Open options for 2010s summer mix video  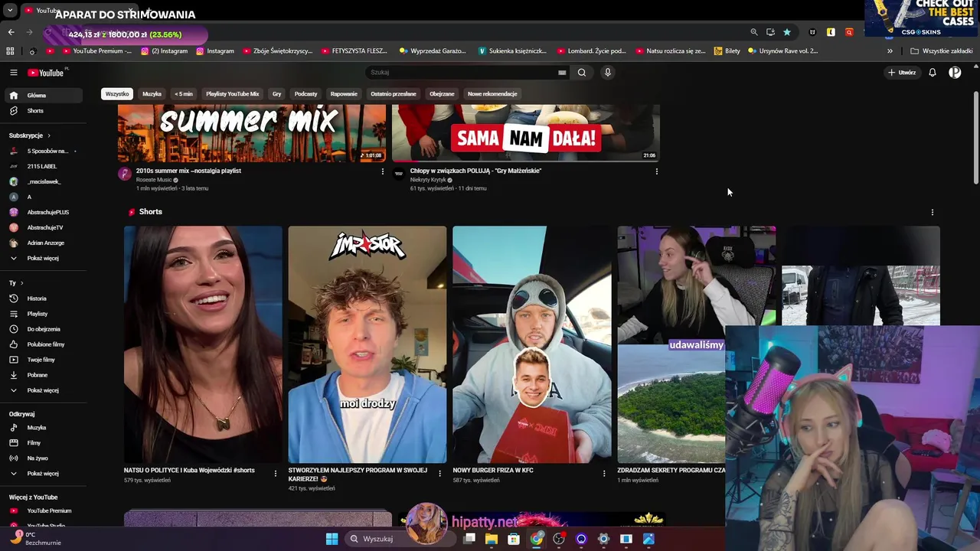point(383,171)
